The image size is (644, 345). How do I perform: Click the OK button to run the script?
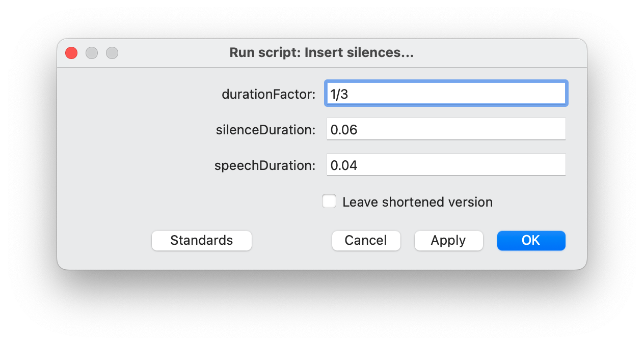tap(531, 240)
